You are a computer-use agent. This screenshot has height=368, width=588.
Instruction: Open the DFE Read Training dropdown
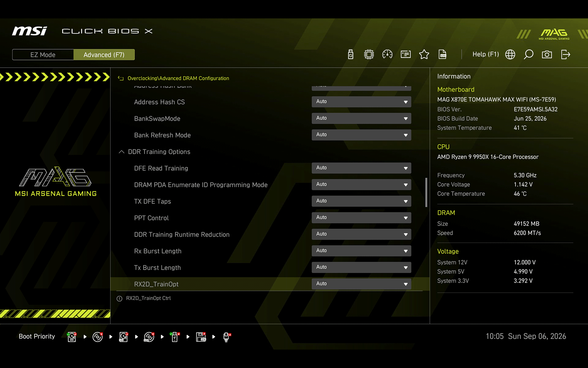361,168
